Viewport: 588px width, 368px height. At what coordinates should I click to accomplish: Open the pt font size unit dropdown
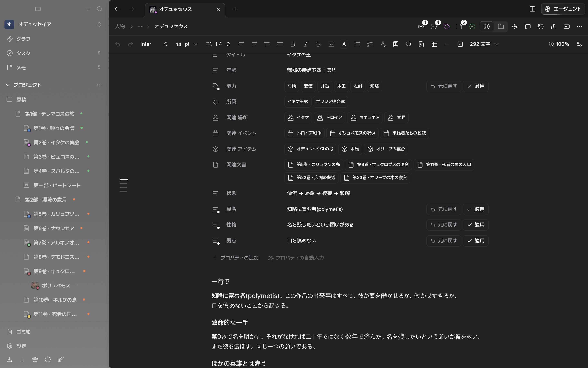click(191, 44)
